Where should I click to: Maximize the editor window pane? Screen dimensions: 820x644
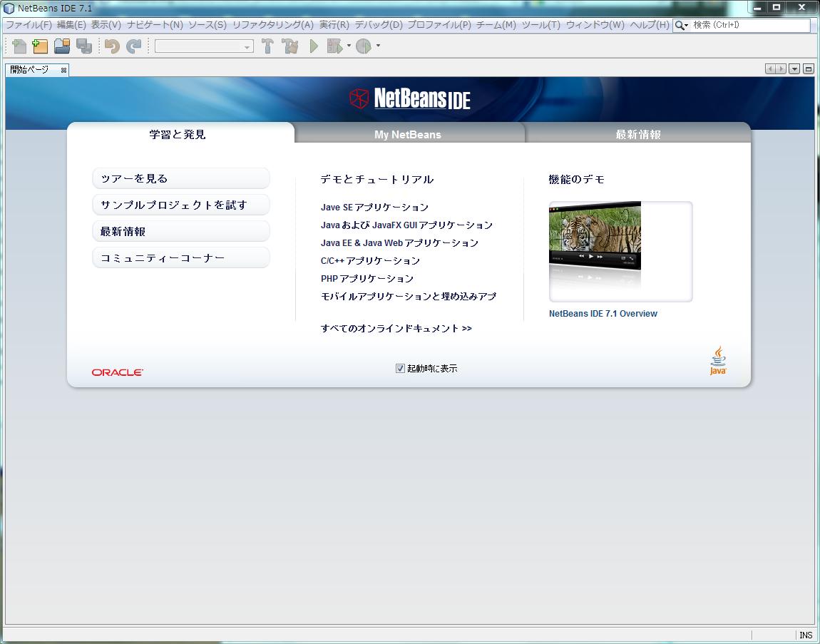[809, 69]
